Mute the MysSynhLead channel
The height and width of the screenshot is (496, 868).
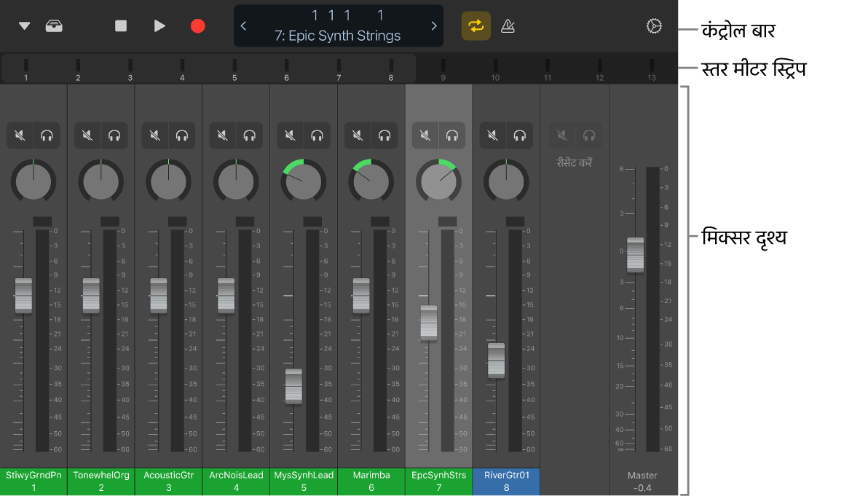click(290, 135)
